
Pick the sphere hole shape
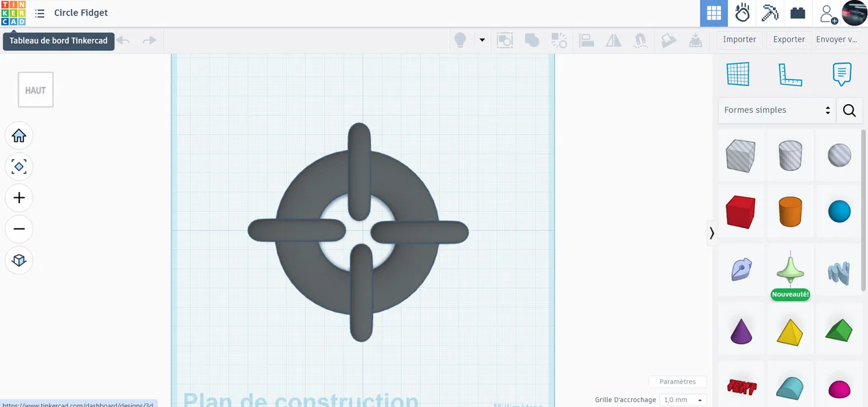pyautogui.click(x=839, y=156)
